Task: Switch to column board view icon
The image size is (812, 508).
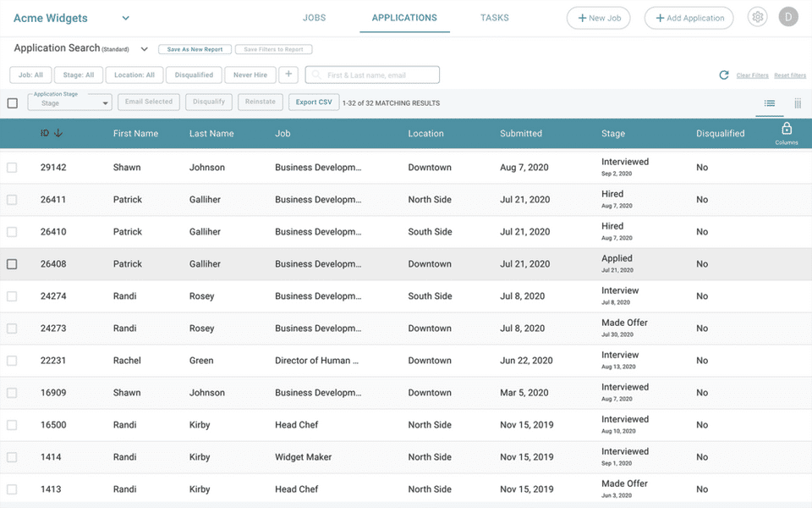Action: pyautogui.click(x=798, y=103)
